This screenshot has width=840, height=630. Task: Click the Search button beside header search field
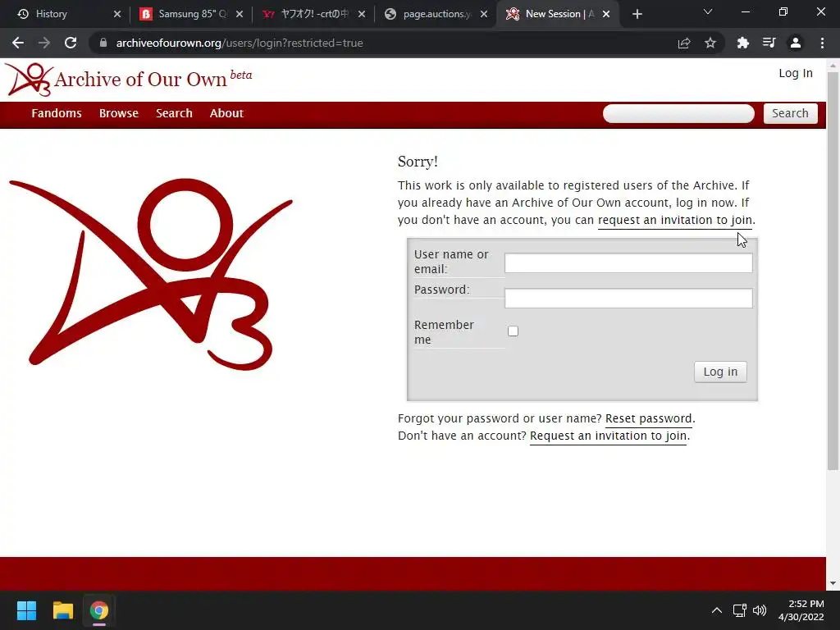click(x=790, y=113)
